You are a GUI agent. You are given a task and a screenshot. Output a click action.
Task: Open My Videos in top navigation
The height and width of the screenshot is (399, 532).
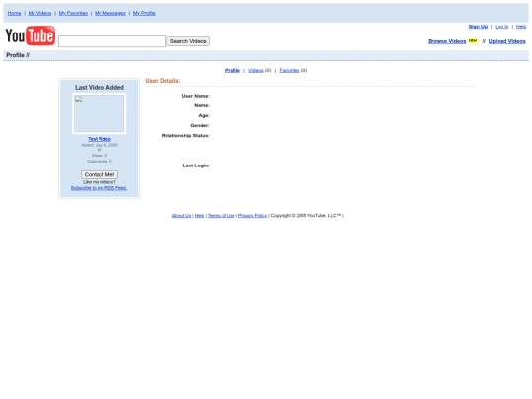(39, 13)
